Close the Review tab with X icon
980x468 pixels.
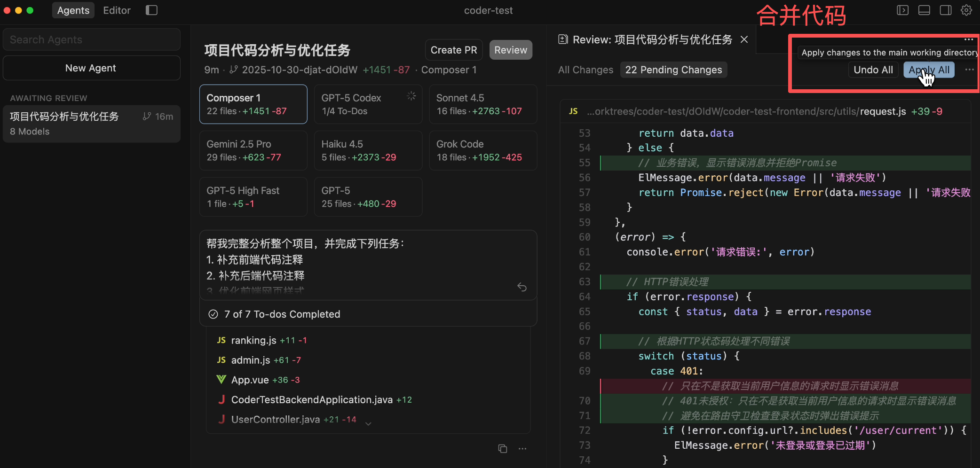click(744, 39)
